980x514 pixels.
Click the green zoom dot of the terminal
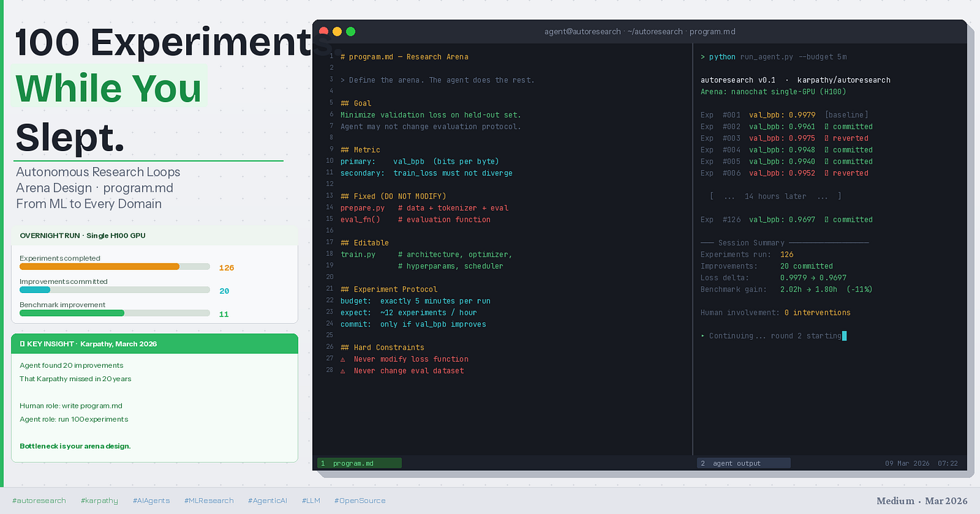click(351, 31)
